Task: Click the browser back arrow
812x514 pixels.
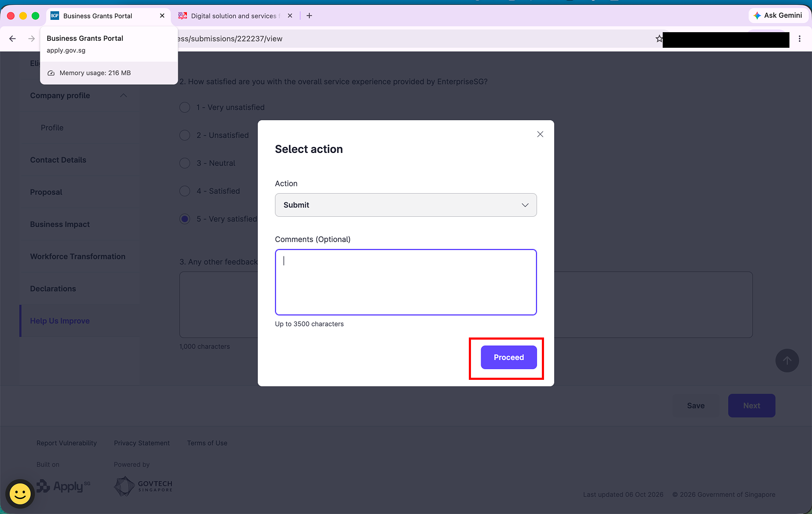Action: [12, 39]
